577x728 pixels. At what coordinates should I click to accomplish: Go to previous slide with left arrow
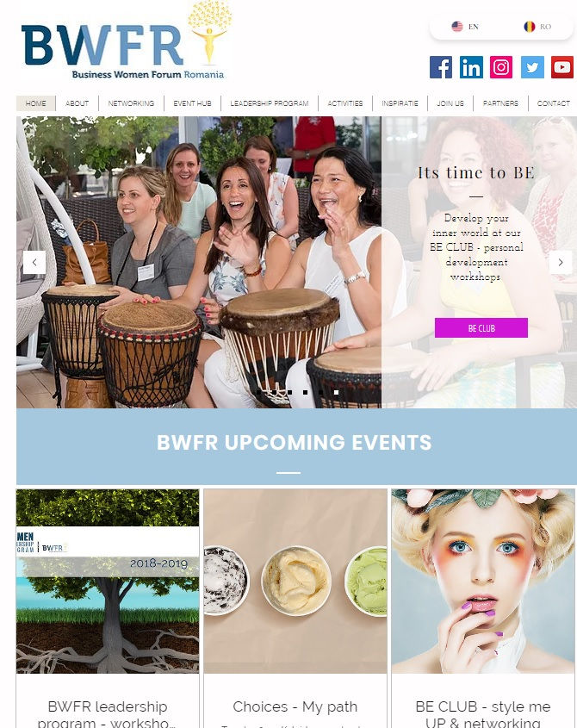(34, 262)
